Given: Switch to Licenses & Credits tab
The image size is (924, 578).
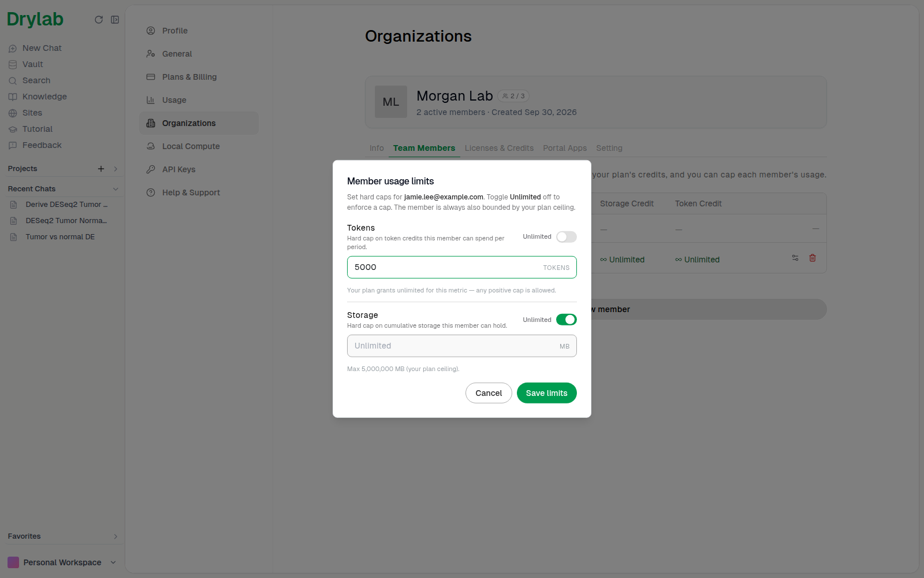Looking at the screenshot, I should (x=499, y=148).
